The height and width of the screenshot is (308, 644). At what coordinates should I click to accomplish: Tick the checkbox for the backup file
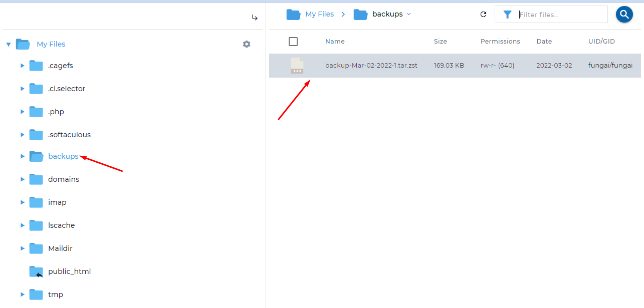click(293, 65)
